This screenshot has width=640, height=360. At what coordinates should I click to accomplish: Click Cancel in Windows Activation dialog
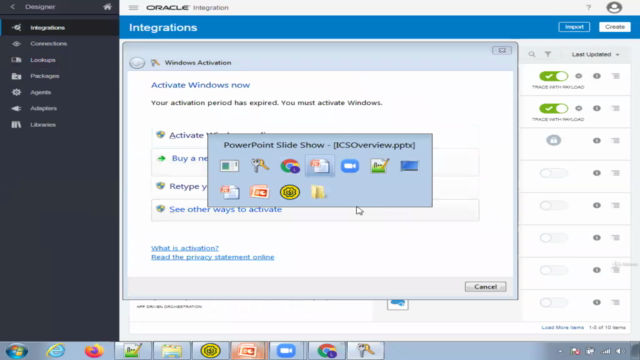[485, 287]
